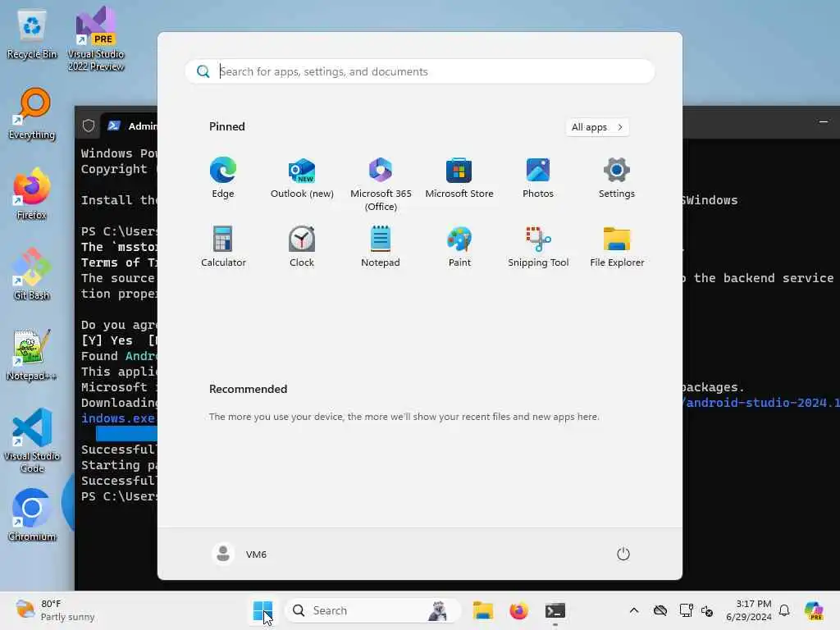Select Visual Studio 2022 Preview desktop shortcut
The height and width of the screenshot is (630, 840).
click(96, 39)
